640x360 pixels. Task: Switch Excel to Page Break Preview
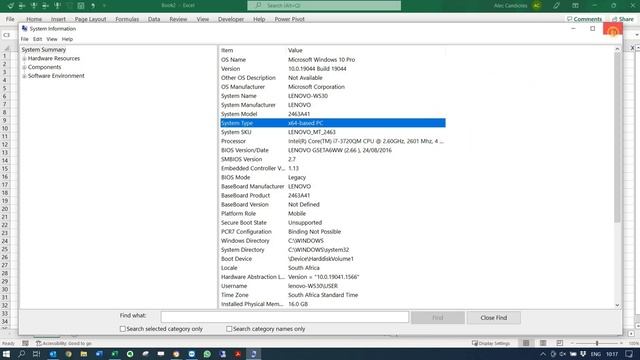[x=560, y=343]
